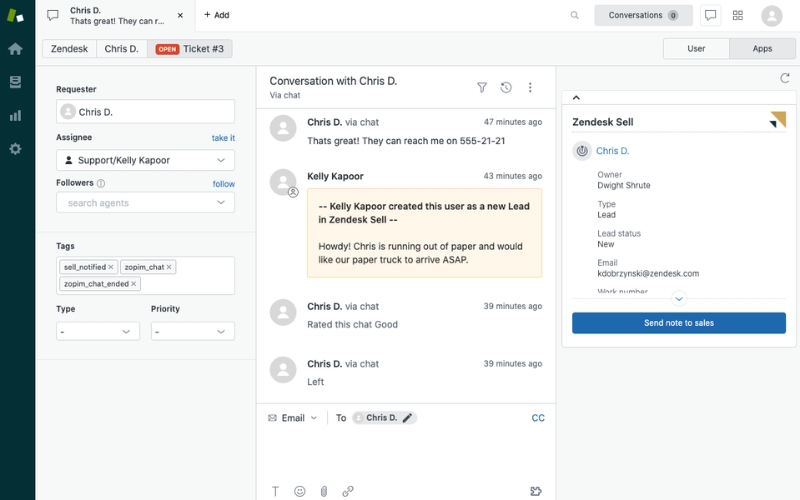This screenshot has height=500, width=800.
Task: Open the emoji picker
Action: tap(299, 491)
